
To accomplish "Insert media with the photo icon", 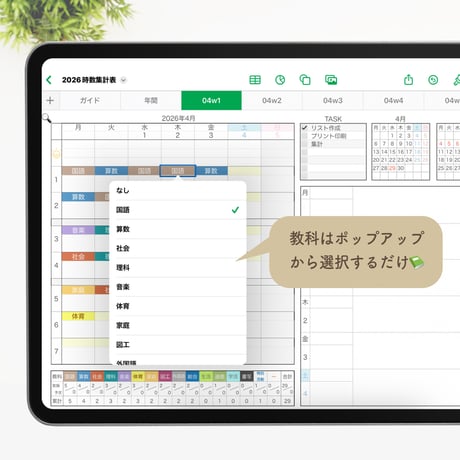I will click(x=331, y=80).
